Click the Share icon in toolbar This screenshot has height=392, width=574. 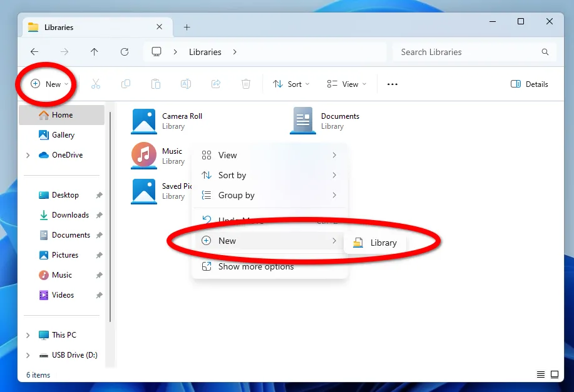point(216,84)
